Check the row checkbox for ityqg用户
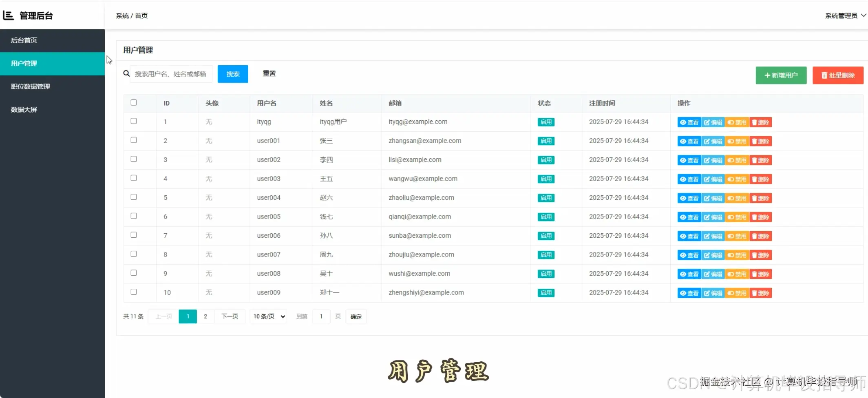868x398 pixels. (133, 121)
